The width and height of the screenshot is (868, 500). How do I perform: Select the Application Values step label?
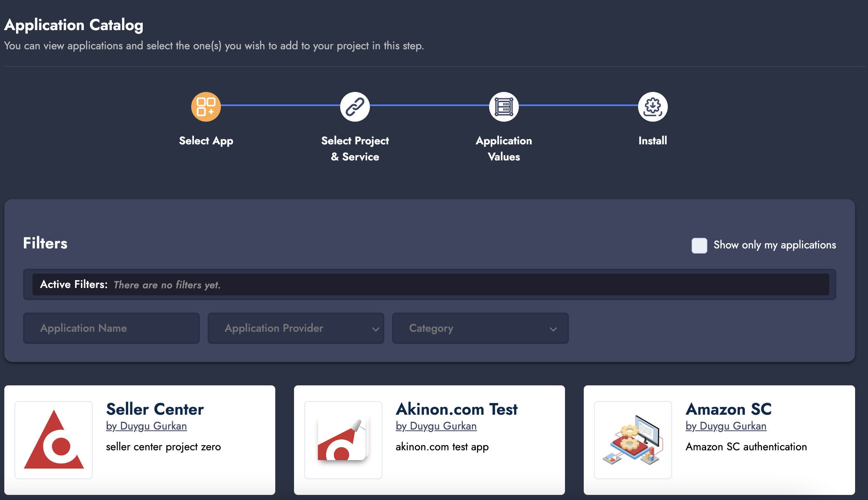point(504,149)
